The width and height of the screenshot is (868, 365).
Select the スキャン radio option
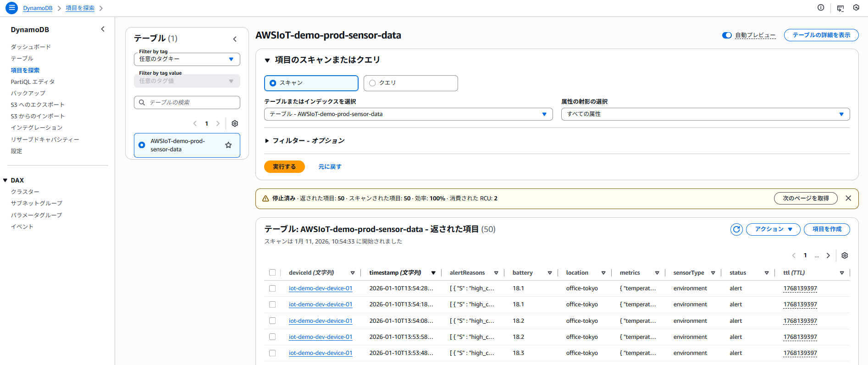pos(273,83)
